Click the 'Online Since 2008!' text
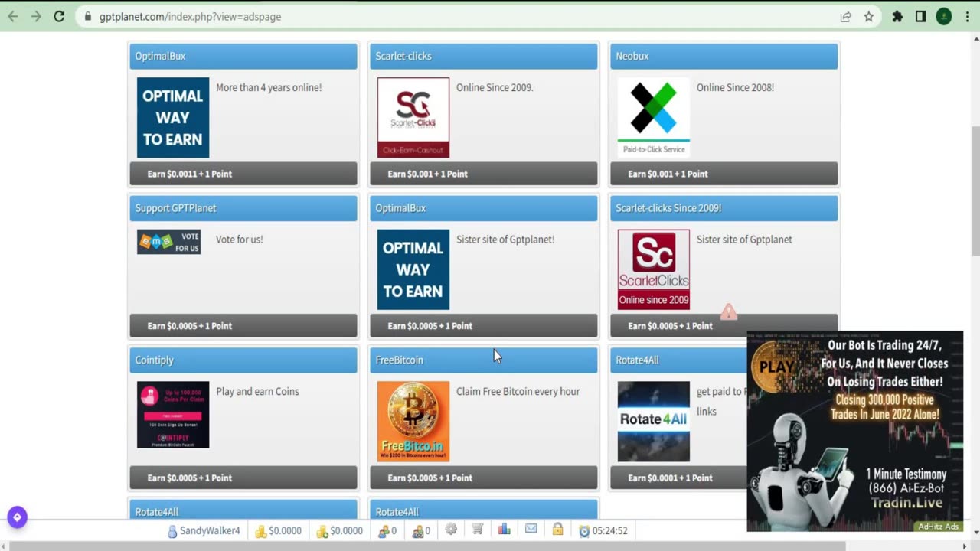The height and width of the screenshot is (551, 980). click(735, 87)
